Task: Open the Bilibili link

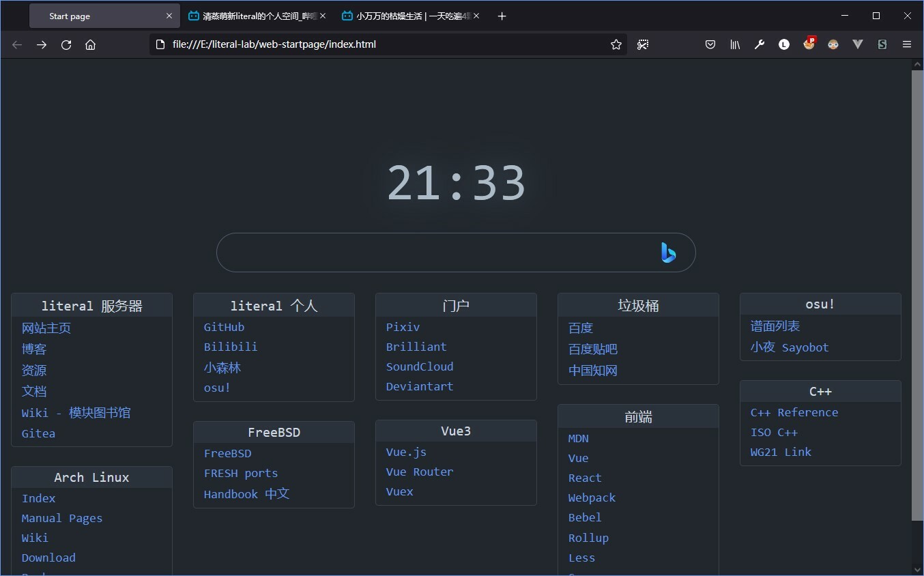Action: coord(231,347)
